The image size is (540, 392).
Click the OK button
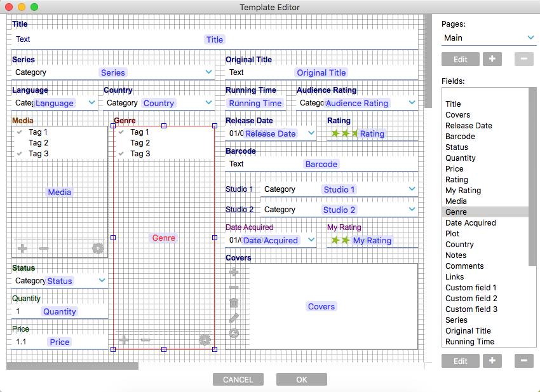click(x=301, y=379)
